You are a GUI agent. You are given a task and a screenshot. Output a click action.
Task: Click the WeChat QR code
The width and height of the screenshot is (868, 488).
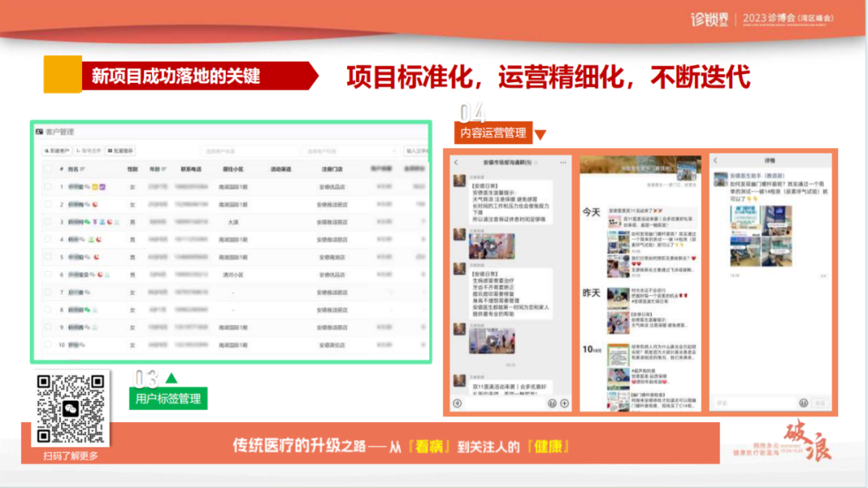coord(70,408)
